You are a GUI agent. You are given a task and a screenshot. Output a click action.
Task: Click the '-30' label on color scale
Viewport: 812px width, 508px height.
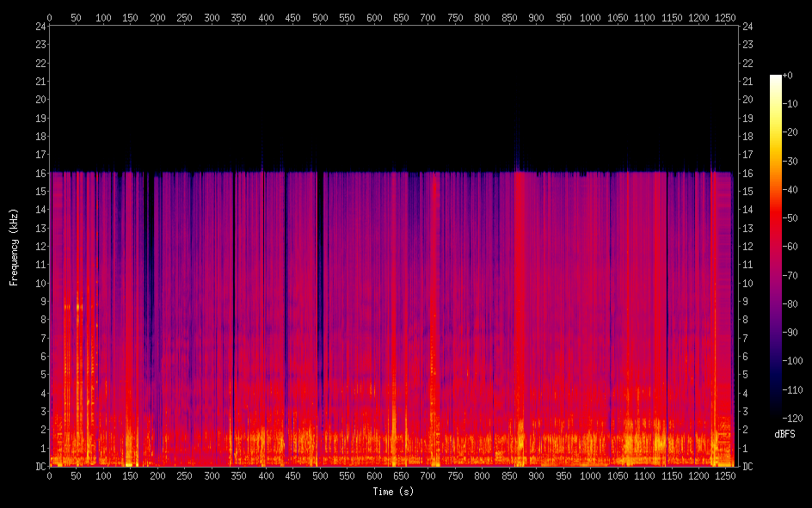pyautogui.click(x=790, y=161)
